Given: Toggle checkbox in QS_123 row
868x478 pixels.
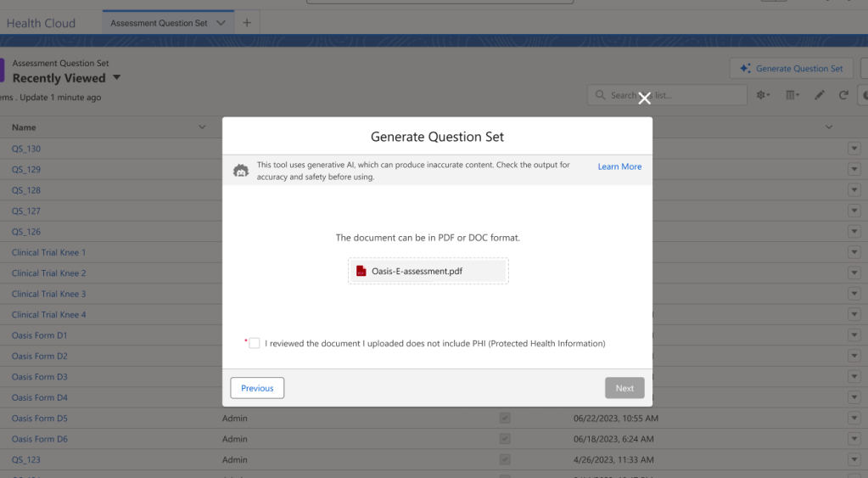Looking at the screenshot, I should pyautogui.click(x=505, y=459).
